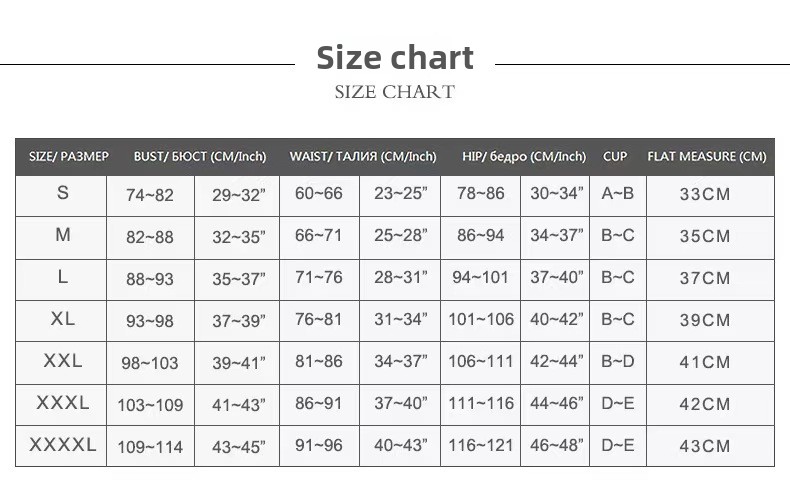Select the CUP column header
The image size is (790, 495).
pos(615,157)
